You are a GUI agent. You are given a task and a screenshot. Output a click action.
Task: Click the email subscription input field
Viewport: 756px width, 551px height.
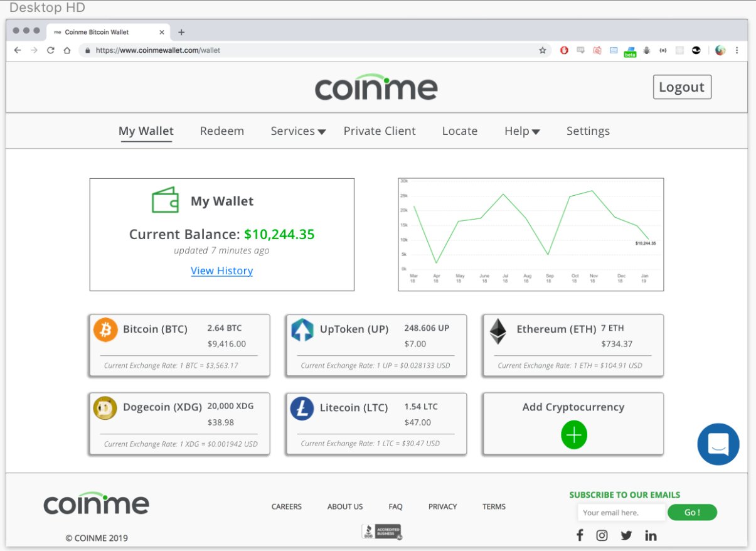(621, 513)
